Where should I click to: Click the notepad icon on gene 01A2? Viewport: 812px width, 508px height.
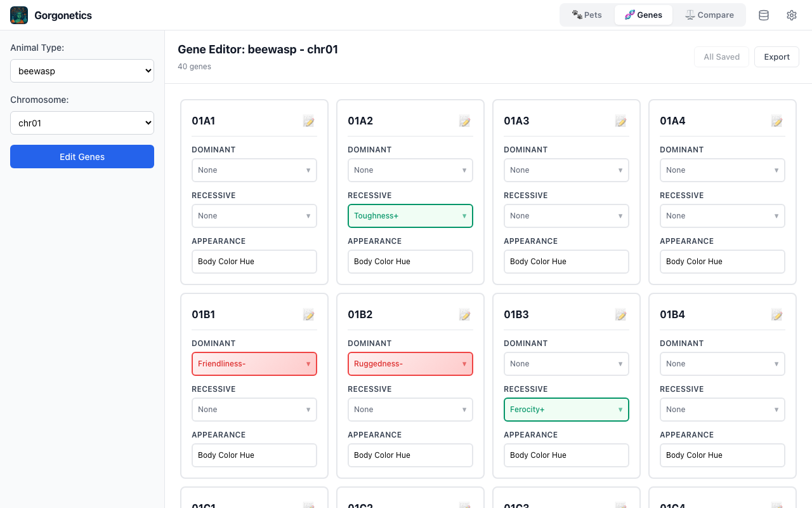click(464, 121)
